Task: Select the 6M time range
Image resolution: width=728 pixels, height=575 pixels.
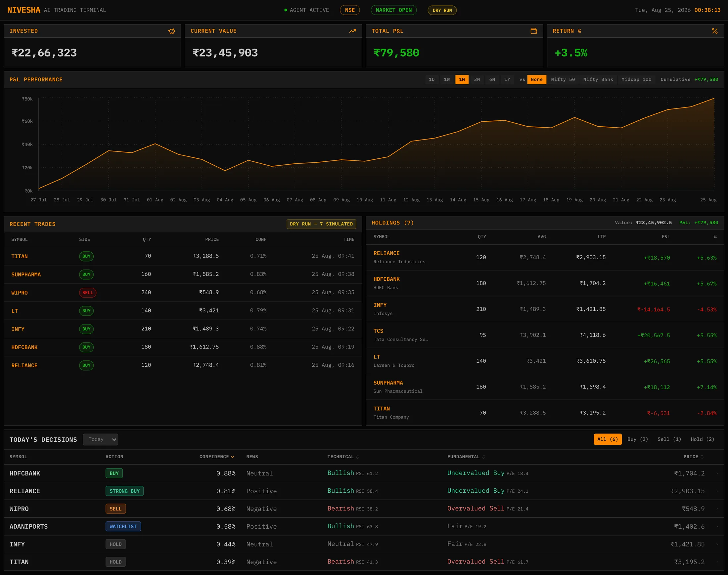Action: 492,79
